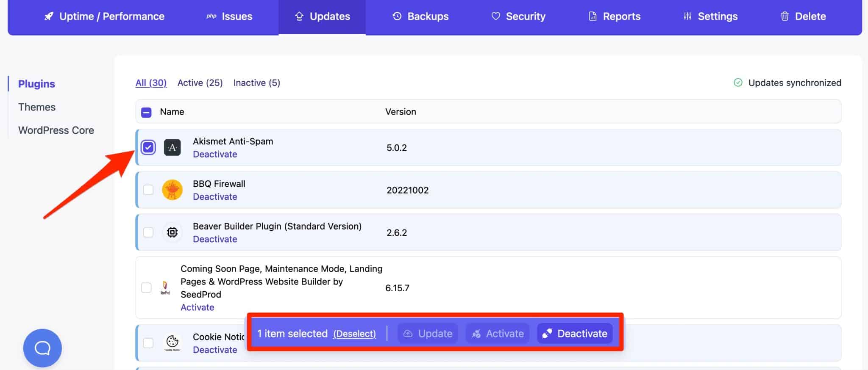
Task: Click the Delete tab
Action: point(803,17)
